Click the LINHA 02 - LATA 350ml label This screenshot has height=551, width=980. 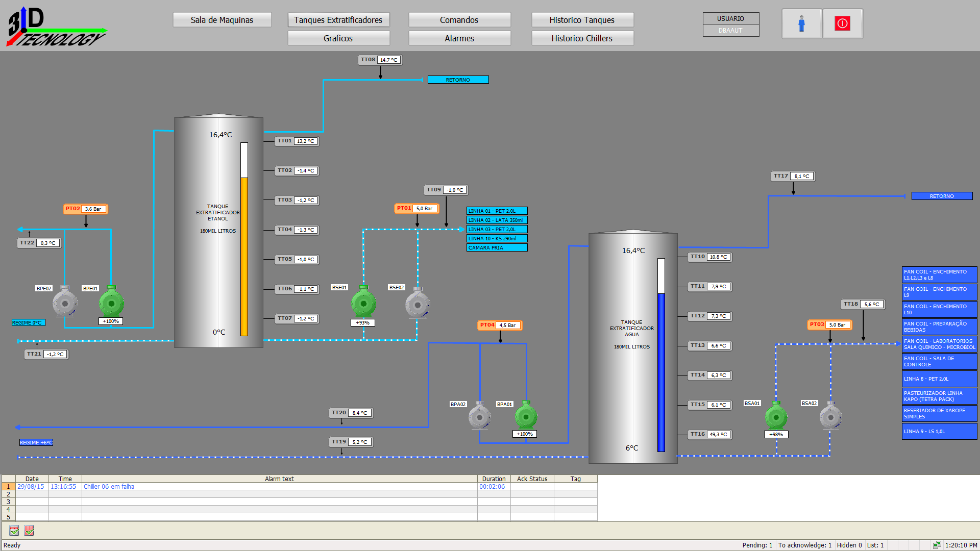pos(497,220)
